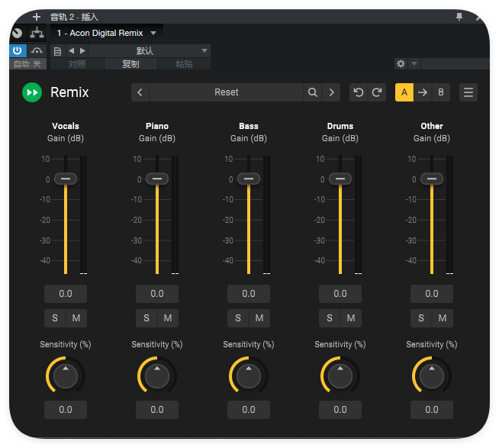This screenshot has width=499, height=448.
Task: Expand the arrow beside the gear icon
Action: (x=414, y=63)
